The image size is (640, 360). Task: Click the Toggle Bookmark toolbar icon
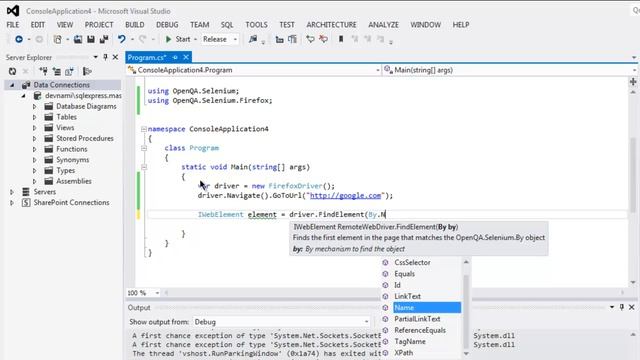(341, 39)
